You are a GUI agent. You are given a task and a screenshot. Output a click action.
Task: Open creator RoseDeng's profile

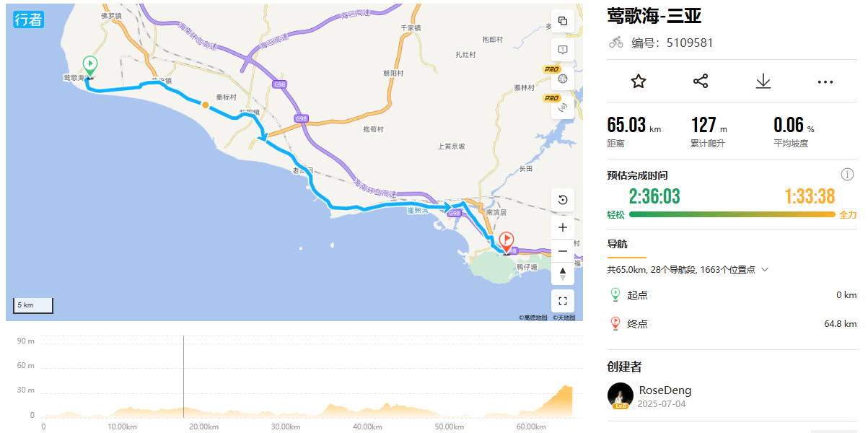pyautogui.click(x=665, y=390)
